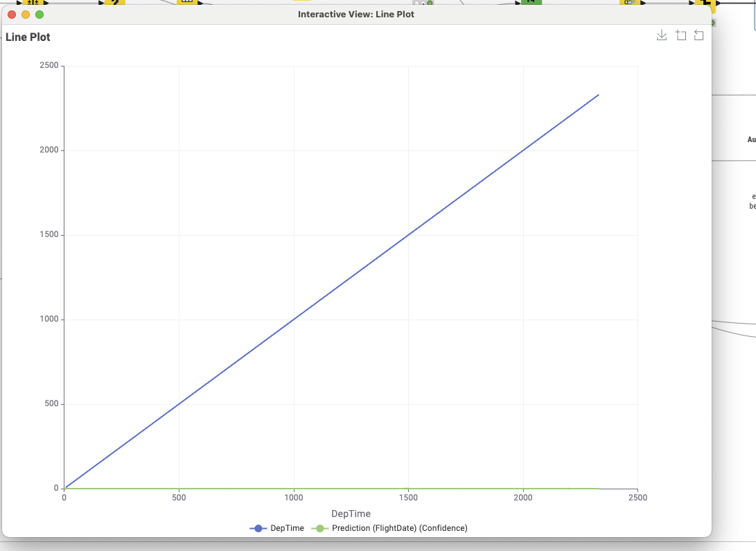Click the DepTime x-axis title
756x551 pixels.
click(351, 514)
